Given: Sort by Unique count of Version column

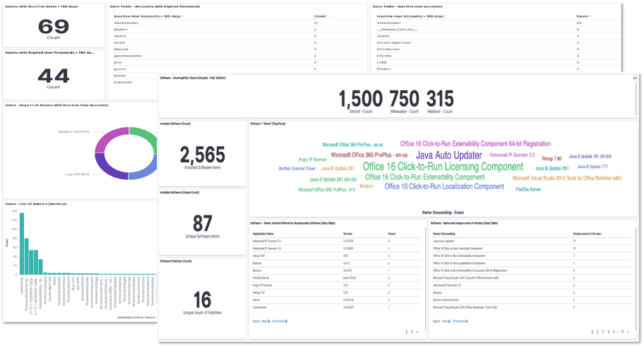Looking at the screenshot, I should click(x=588, y=232).
